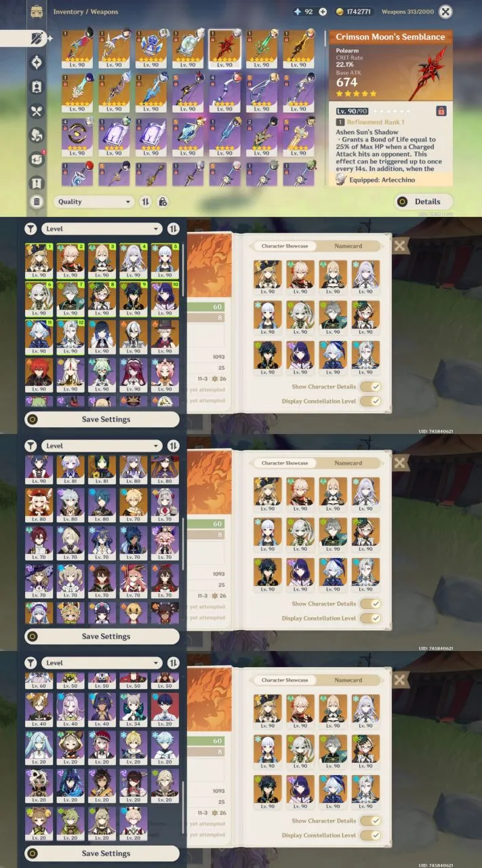Select the highlighted red polearm weapon thumbnail

tap(224, 48)
